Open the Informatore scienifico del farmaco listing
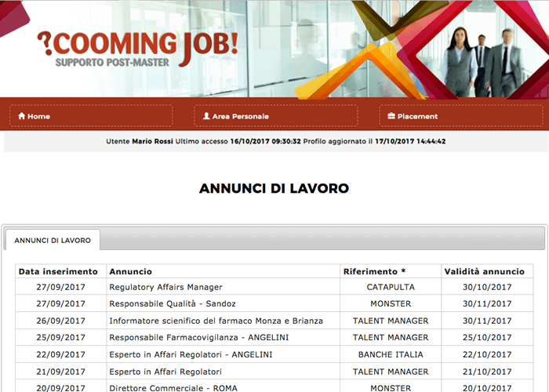Image resolution: width=549 pixels, height=392 pixels. pyautogui.click(x=216, y=321)
